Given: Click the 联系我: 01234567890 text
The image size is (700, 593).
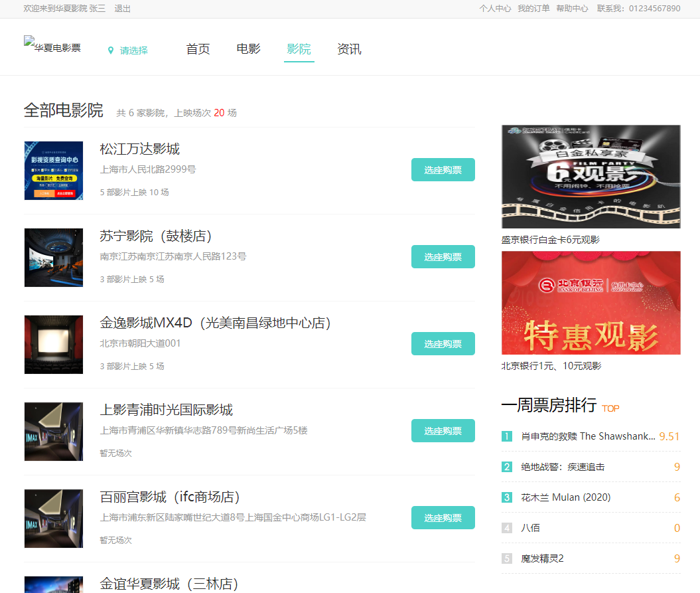Looking at the screenshot, I should point(639,9).
